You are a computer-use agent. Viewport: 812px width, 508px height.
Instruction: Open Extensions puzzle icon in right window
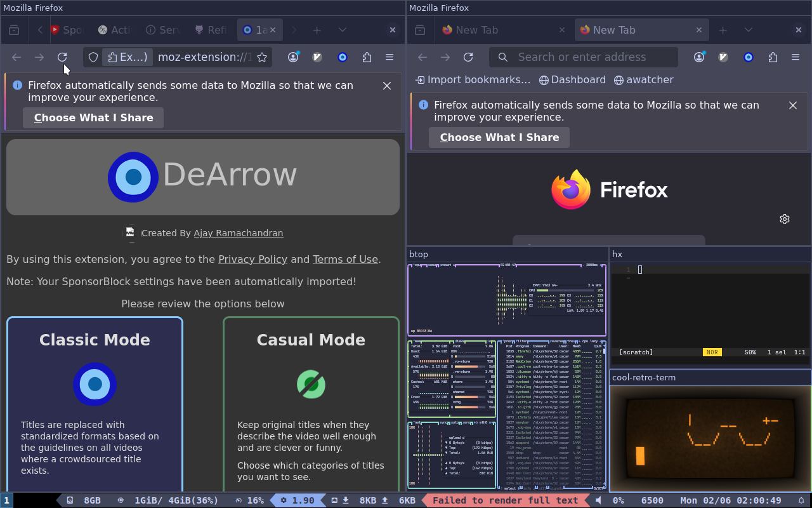point(773,57)
